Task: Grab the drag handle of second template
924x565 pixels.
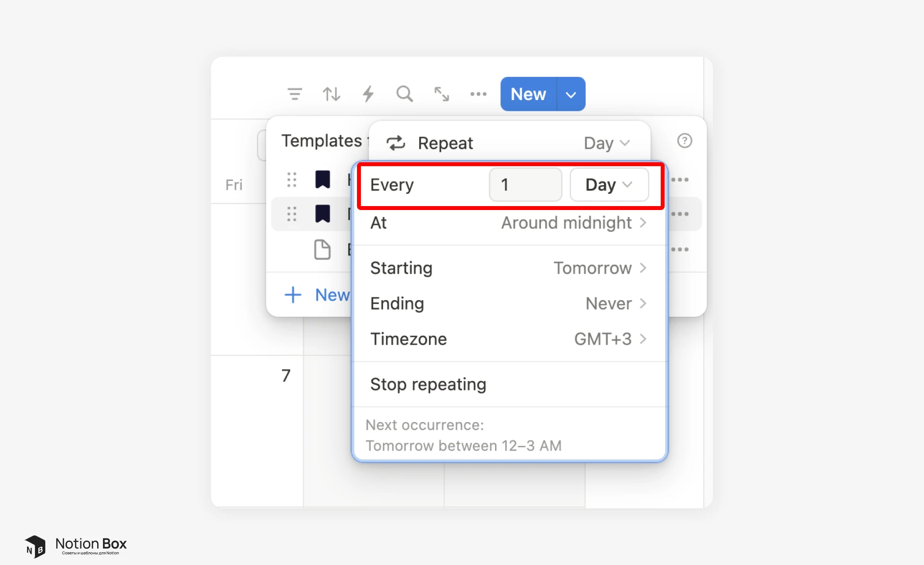Action: point(292,214)
